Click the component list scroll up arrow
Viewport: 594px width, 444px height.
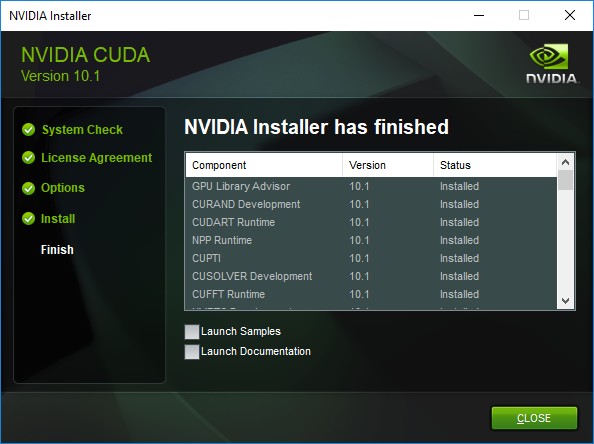[566, 162]
